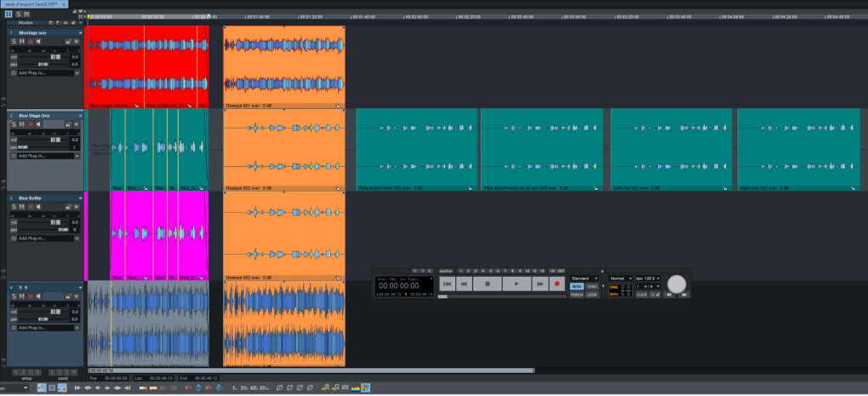Solo the Montage son track

tap(14, 41)
